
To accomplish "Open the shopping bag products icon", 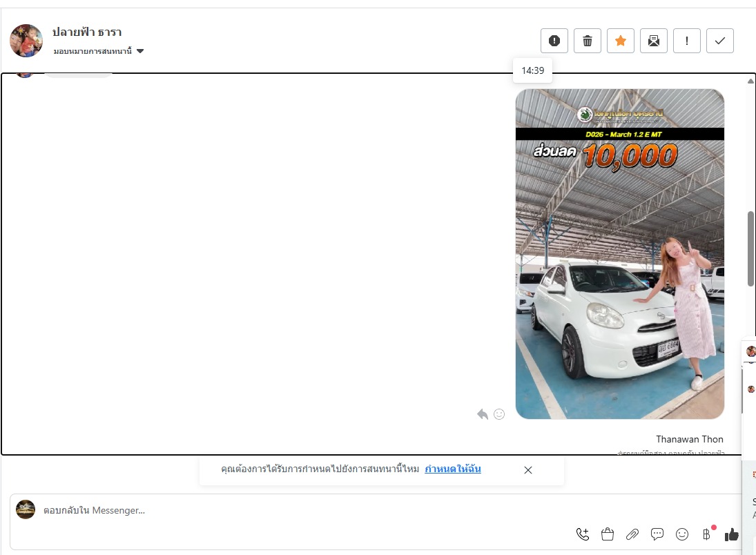I will pos(608,534).
